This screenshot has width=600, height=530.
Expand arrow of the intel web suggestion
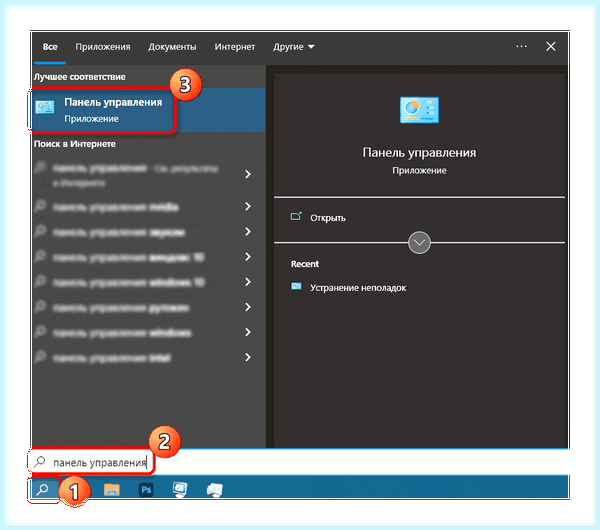pyautogui.click(x=248, y=357)
